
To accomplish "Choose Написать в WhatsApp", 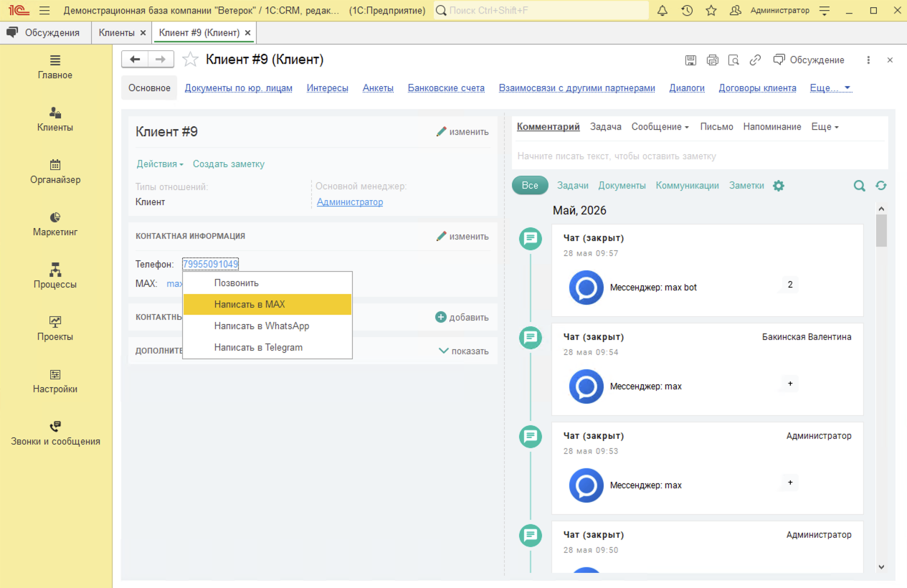I will (x=267, y=326).
